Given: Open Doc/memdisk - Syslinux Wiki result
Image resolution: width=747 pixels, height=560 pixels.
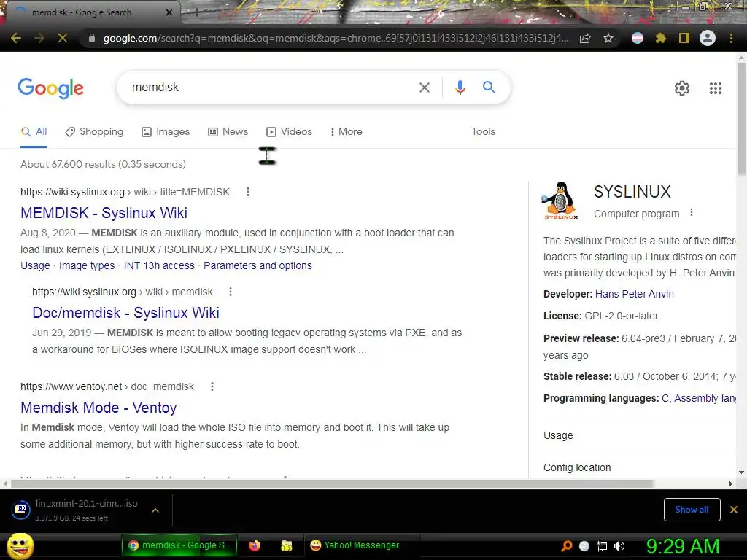Looking at the screenshot, I should [x=125, y=313].
